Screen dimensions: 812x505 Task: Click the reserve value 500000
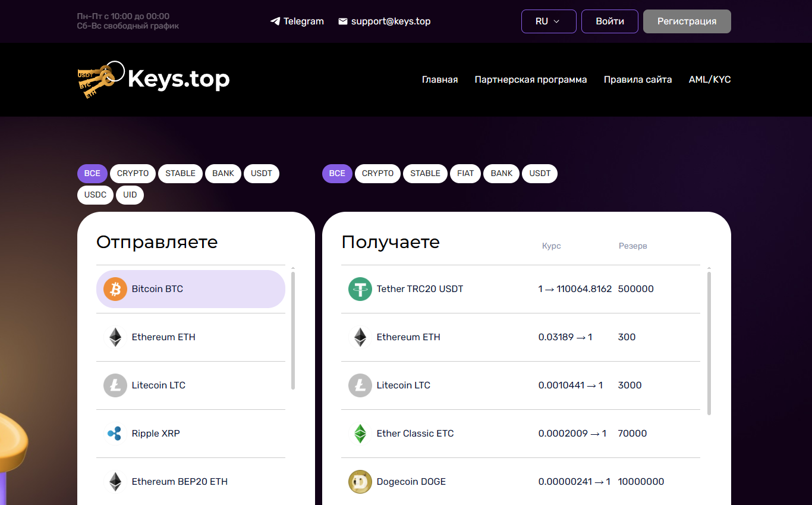point(636,289)
